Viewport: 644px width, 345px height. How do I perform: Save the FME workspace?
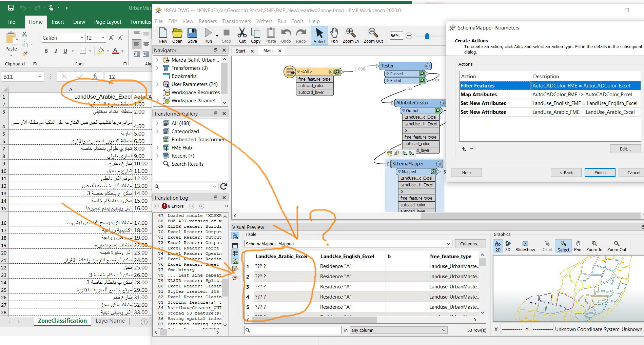pyautogui.click(x=192, y=35)
